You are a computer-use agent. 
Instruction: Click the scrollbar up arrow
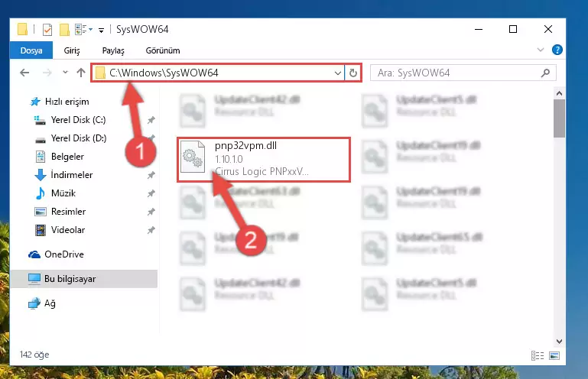559,93
